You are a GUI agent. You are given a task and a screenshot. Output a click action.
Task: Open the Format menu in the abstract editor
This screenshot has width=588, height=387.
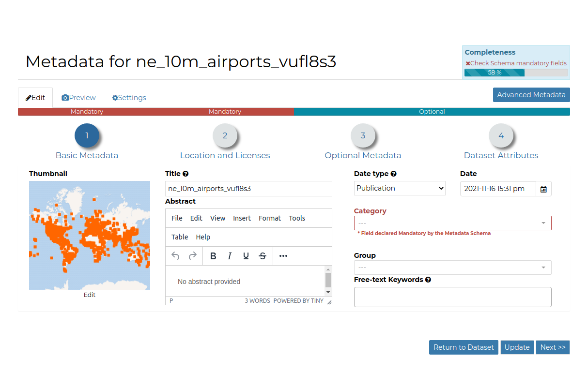270,218
